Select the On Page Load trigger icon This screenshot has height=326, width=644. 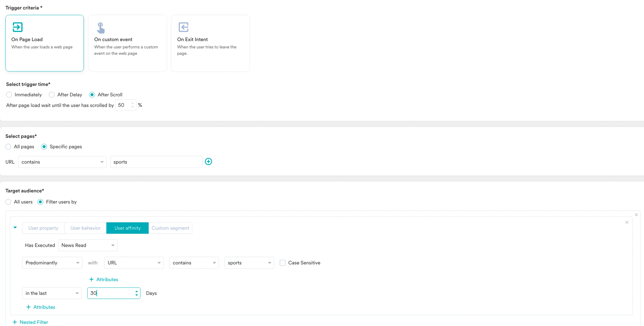coord(17,27)
